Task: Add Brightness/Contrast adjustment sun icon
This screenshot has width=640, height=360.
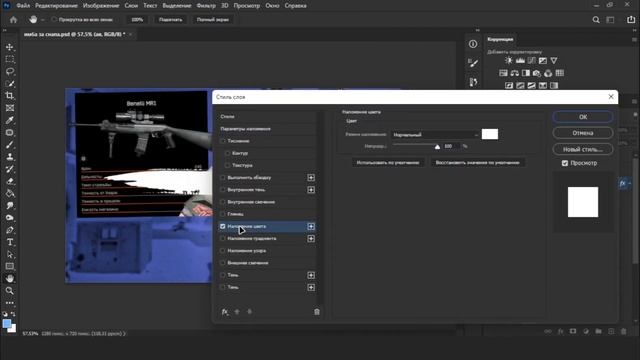Action: (x=509, y=60)
